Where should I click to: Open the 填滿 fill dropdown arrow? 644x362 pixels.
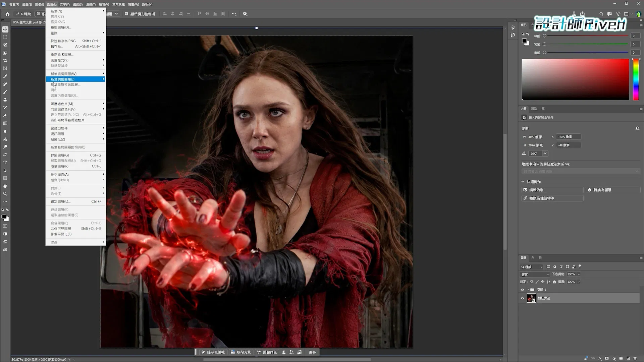579,282
